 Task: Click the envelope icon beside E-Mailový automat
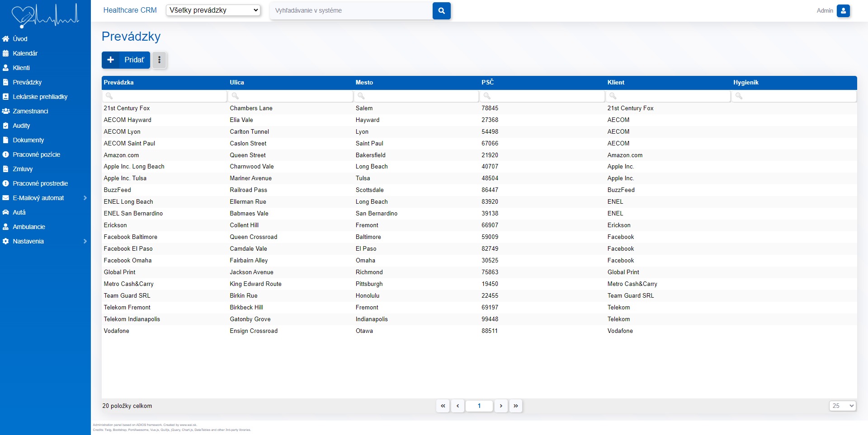tap(5, 198)
